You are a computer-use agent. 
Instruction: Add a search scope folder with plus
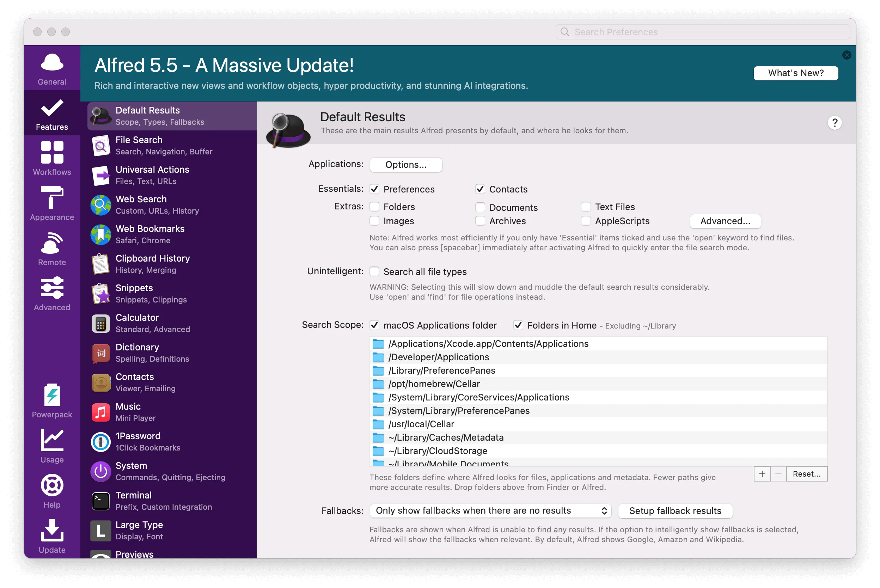(762, 474)
